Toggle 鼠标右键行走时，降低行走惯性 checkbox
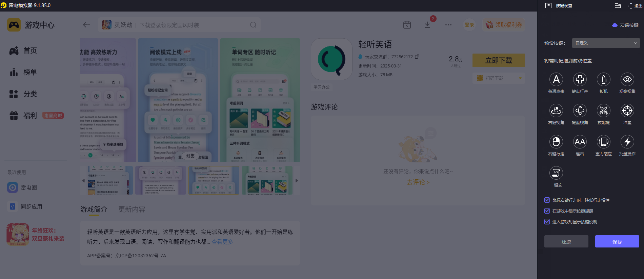This screenshot has width=644, height=279. [547, 200]
